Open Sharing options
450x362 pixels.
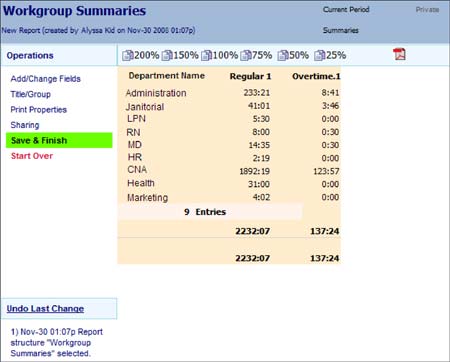tap(25, 125)
